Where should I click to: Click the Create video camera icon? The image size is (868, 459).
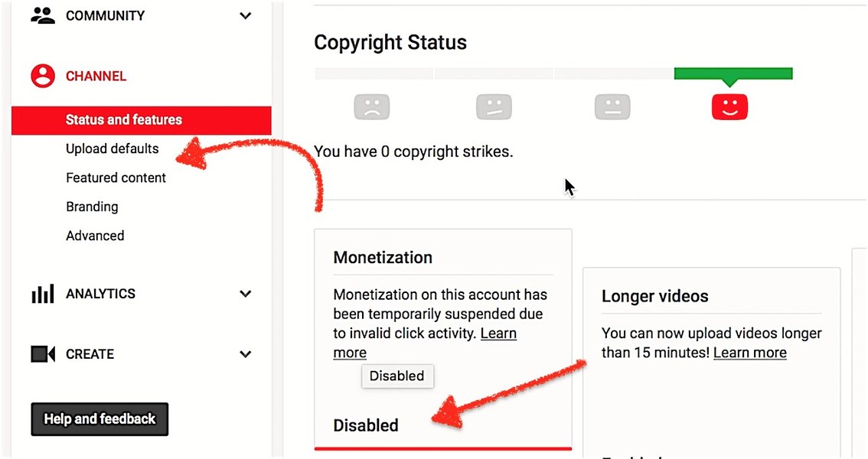[x=43, y=354]
